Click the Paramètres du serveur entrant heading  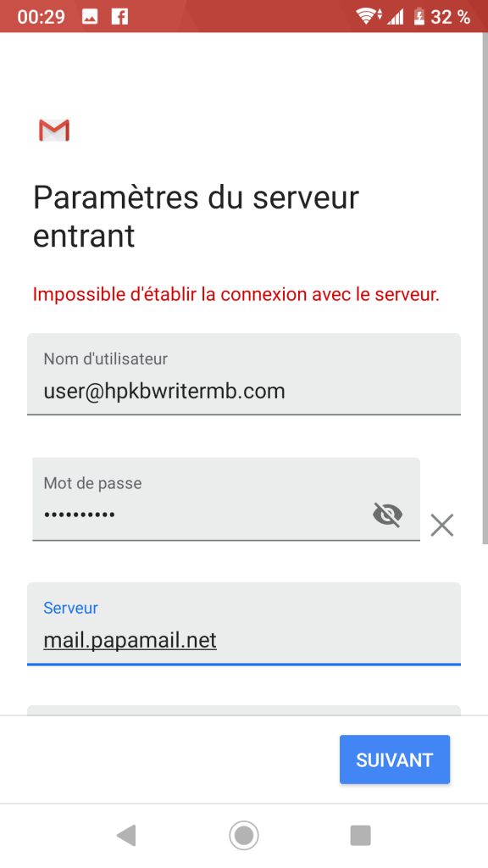point(196,216)
